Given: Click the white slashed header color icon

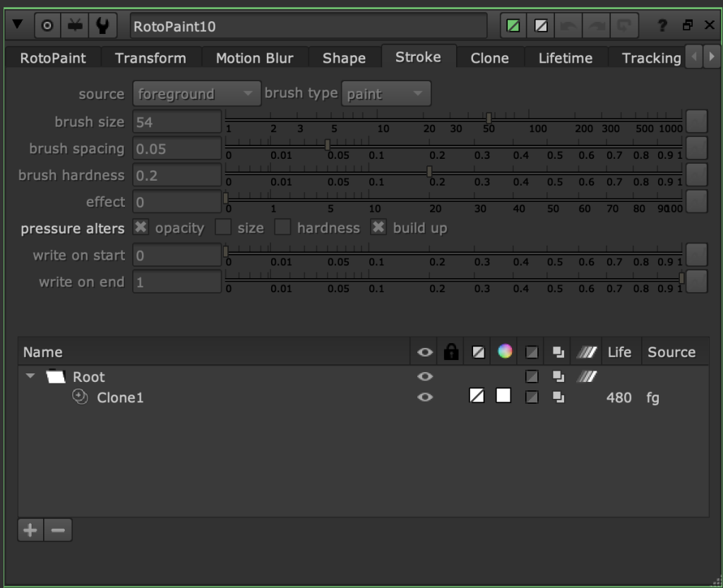Looking at the screenshot, I should click(541, 26).
